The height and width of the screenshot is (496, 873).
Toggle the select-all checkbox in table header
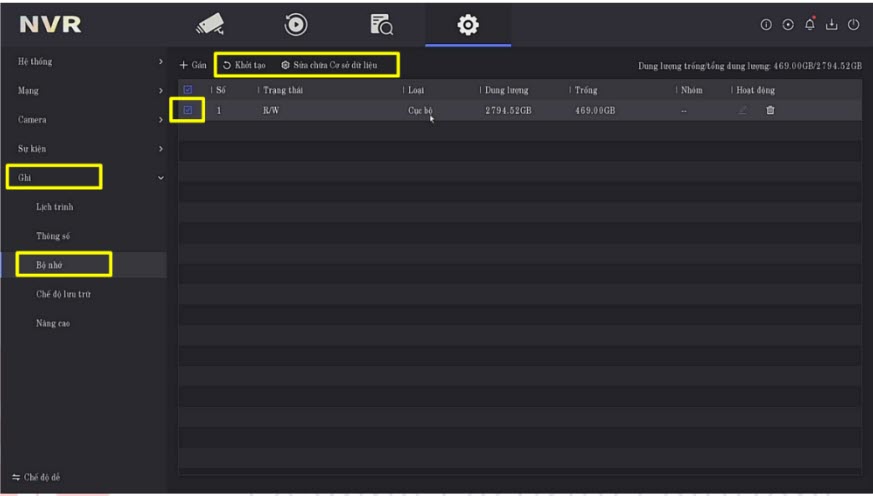pos(187,90)
